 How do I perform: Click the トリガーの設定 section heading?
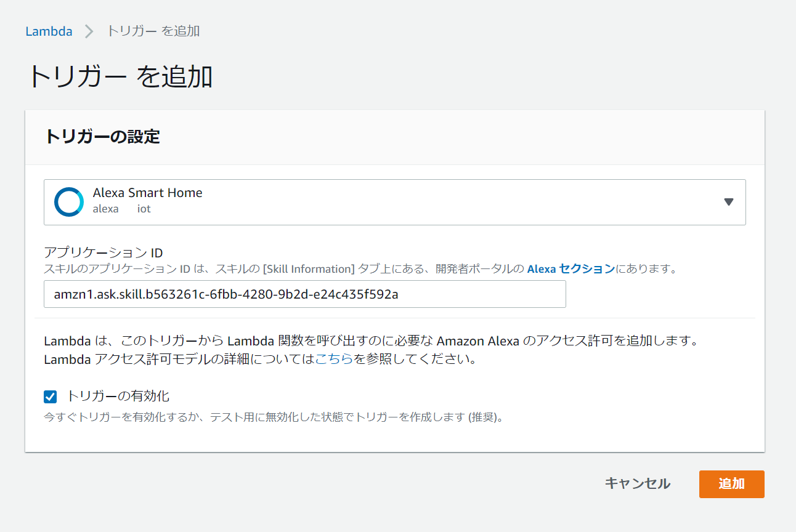pos(102,137)
